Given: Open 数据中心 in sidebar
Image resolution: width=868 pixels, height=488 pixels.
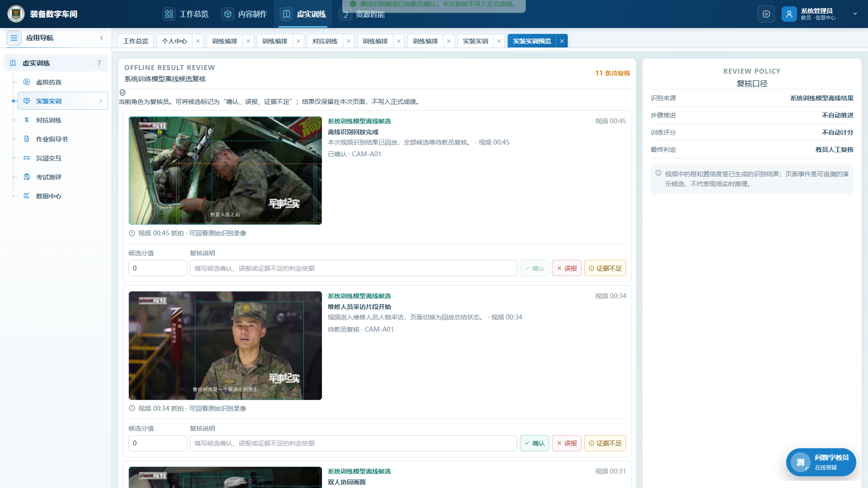Looking at the screenshot, I should click(x=62, y=196).
